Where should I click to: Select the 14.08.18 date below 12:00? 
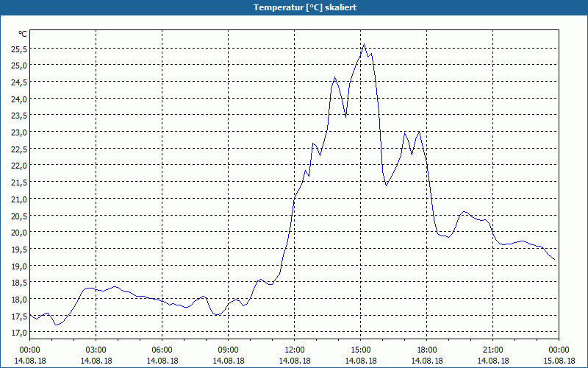coord(295,361)
